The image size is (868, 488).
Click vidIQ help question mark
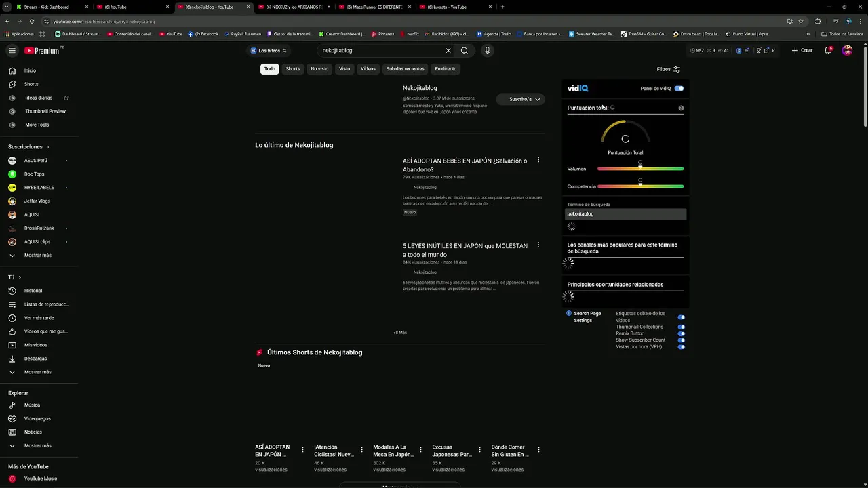click(x=681, y=108)
